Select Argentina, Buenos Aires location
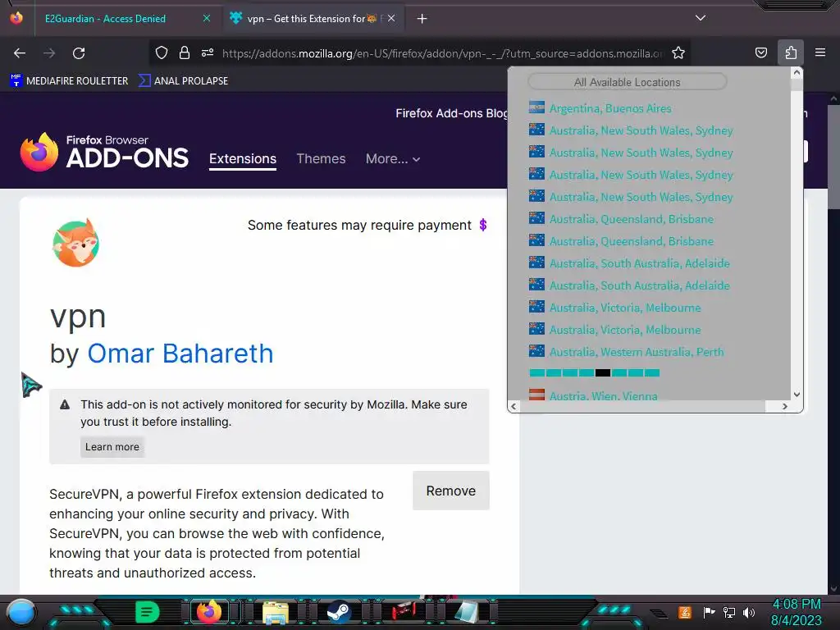 (x=610, y=108)
